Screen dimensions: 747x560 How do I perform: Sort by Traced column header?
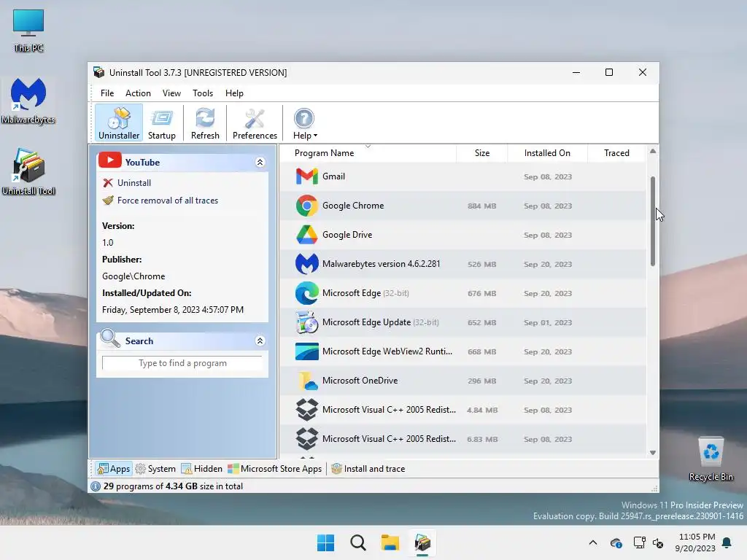tap(616, 153)
